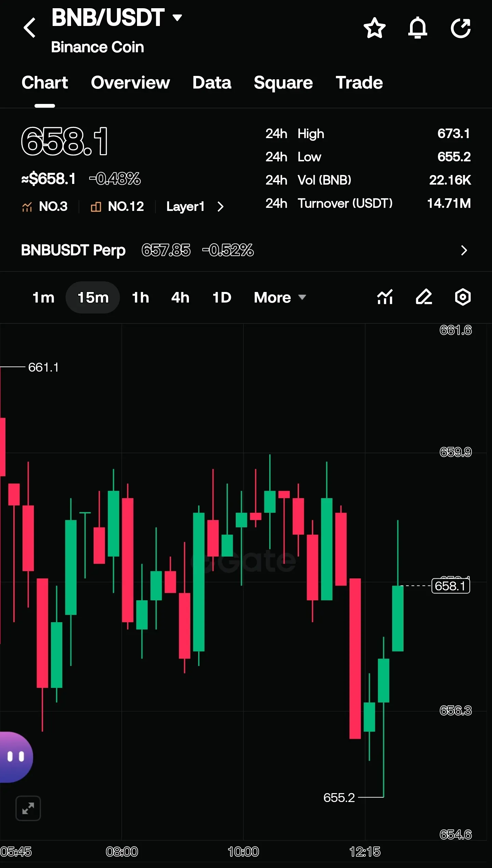Switch to the Square tab
492x868 pixels.
click(x=283, y=83)
